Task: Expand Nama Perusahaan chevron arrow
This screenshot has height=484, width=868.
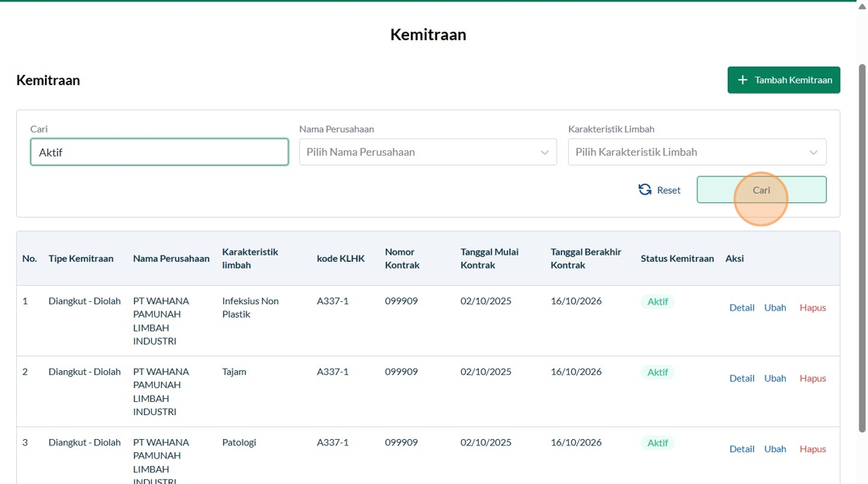Action: click(545, 153)
